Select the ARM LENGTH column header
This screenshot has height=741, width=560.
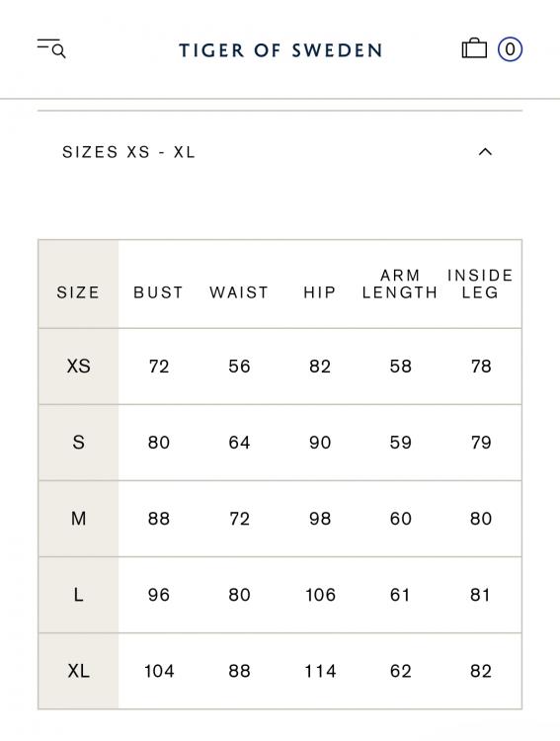pos(400,284)
